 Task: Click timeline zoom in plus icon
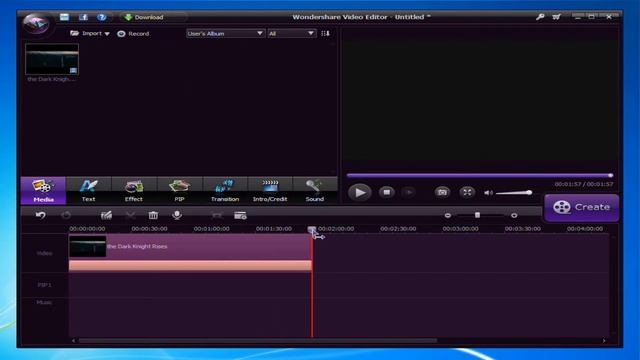tap(514, 215)
